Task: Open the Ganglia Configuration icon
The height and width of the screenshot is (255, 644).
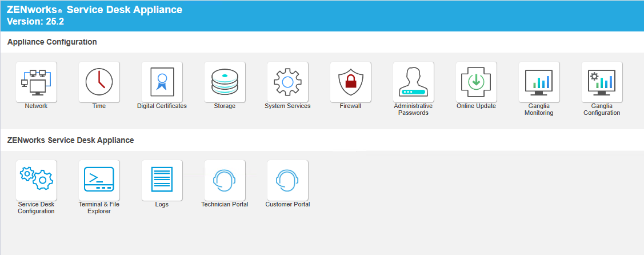Action: pyautogui.click(x=602, y=82)
